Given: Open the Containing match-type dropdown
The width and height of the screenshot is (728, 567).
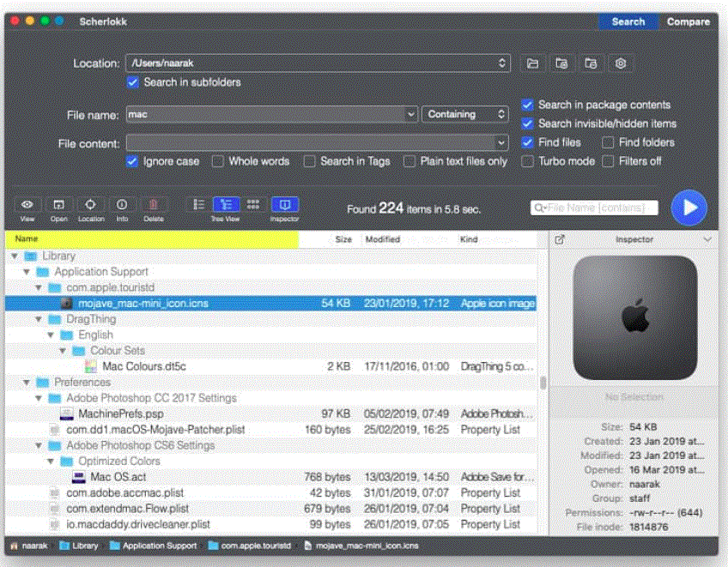Looking at the screenshot, I should (464, 114).
